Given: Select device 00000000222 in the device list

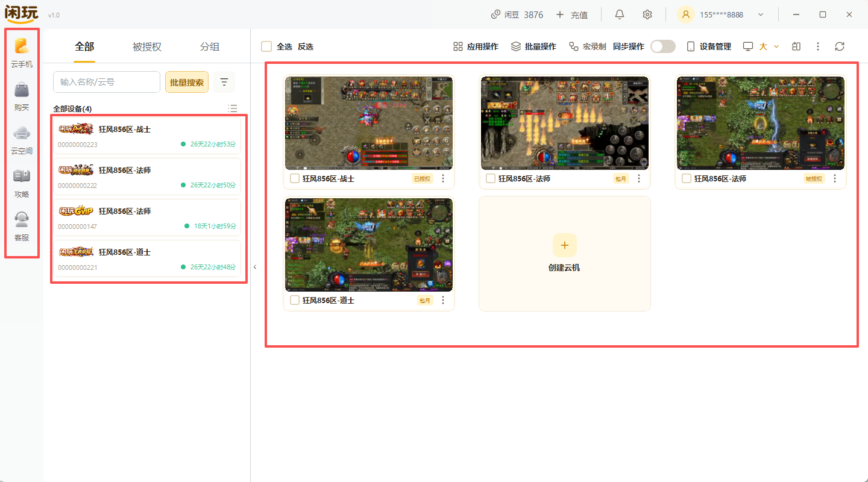Looking at the screenshot, I should pyautogui.click(x=148, y=177).
